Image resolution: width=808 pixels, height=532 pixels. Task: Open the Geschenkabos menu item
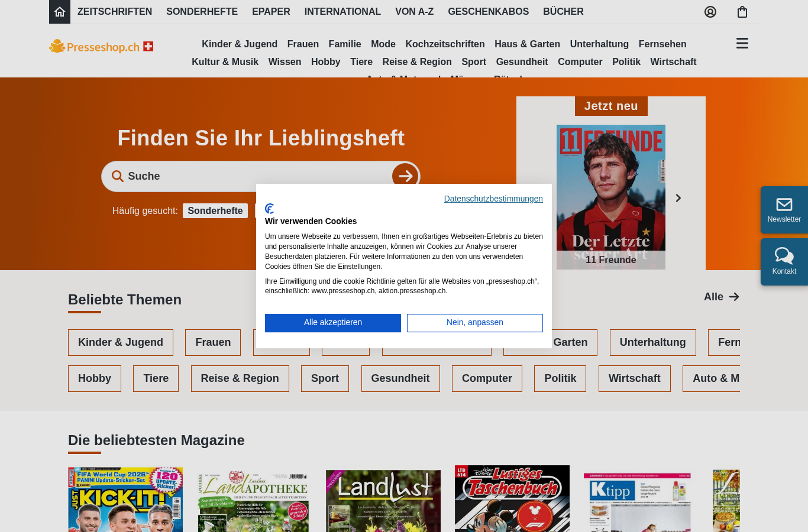click(489, 12)
